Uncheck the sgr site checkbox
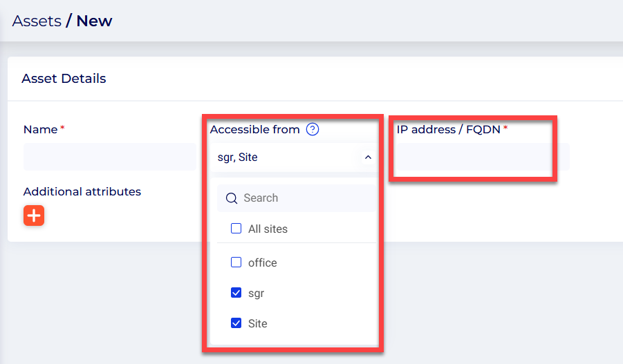This screenshot has width=623, height=364. click(236, 293)
